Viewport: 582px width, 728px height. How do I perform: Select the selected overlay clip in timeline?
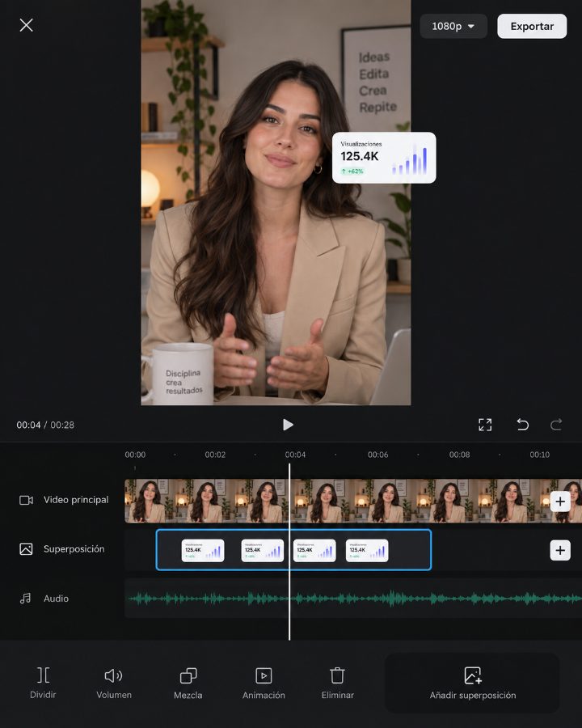point(293,550)
